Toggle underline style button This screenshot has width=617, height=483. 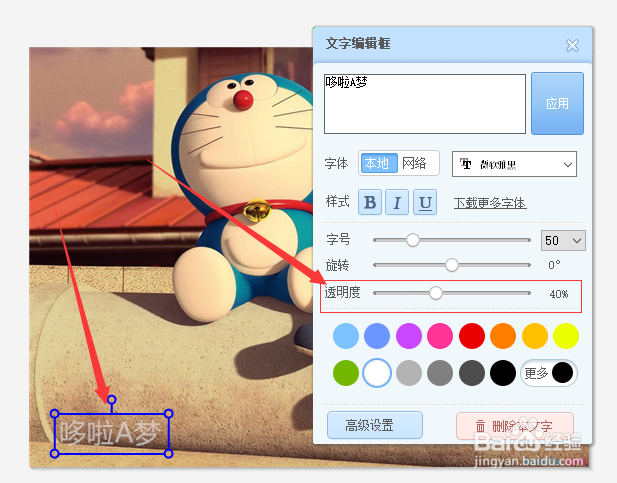click(x=425, y=202)
